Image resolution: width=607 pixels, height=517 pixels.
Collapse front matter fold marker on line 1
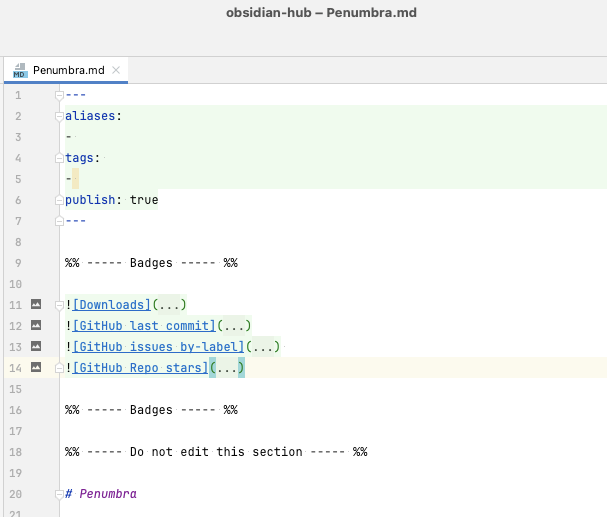click(59, 95)
